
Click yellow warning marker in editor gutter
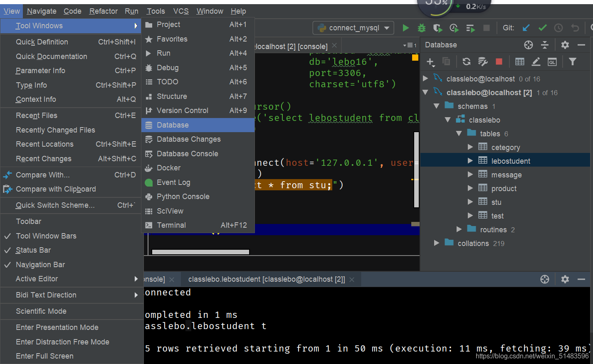point(415,58)
